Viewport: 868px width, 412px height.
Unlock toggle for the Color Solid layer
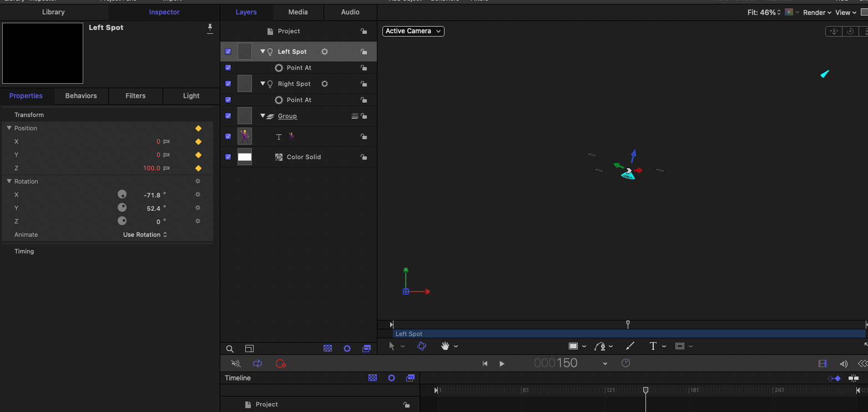(364, 157)
